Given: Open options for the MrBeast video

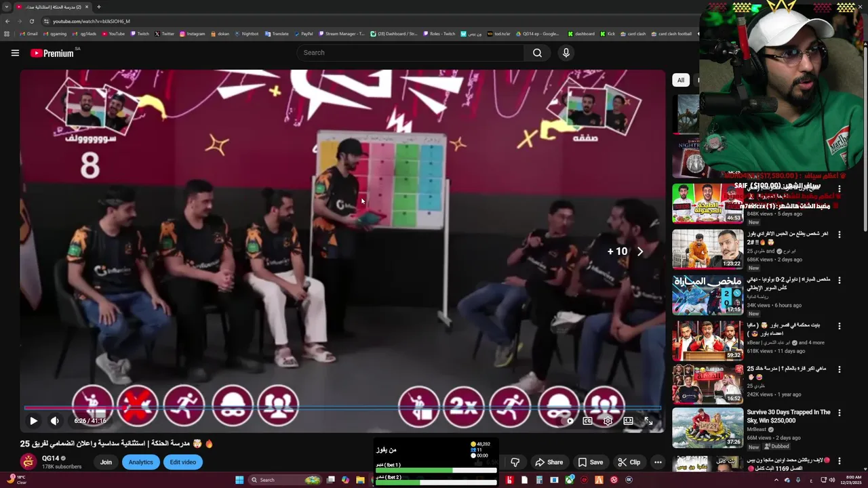Looking at the screenshot, I should coord(839,413).
